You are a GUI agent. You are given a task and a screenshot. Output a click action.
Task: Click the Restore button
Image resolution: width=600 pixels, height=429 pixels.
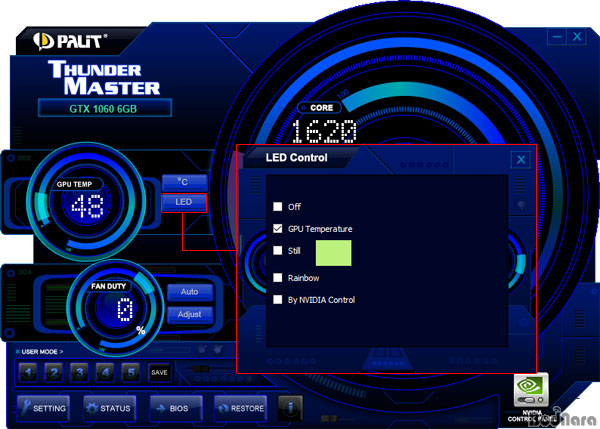coord(241,408)
